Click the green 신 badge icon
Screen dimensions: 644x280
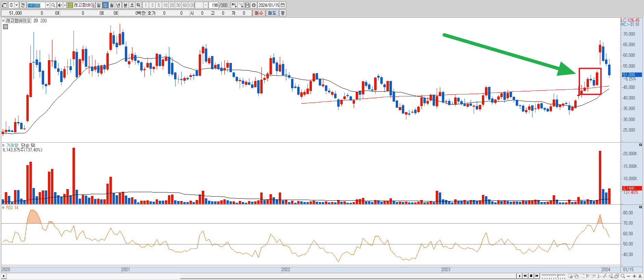pos(70,5)
